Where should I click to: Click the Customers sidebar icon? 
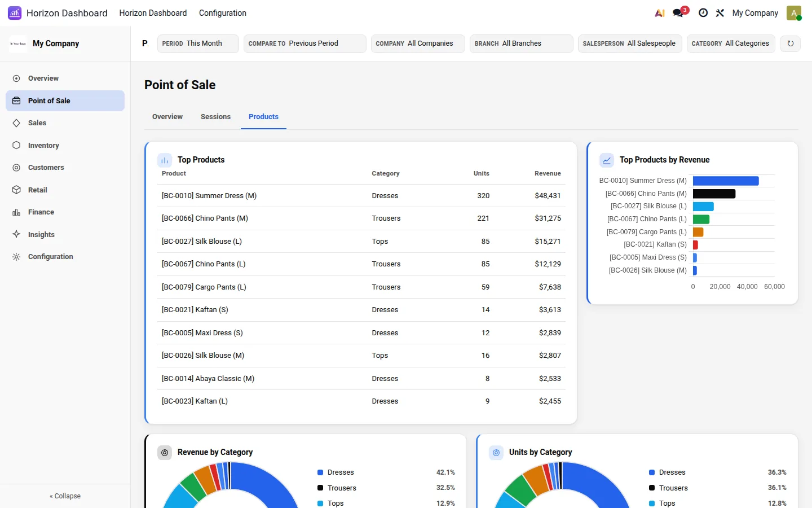pyautogui.click(x=16, y=168)
